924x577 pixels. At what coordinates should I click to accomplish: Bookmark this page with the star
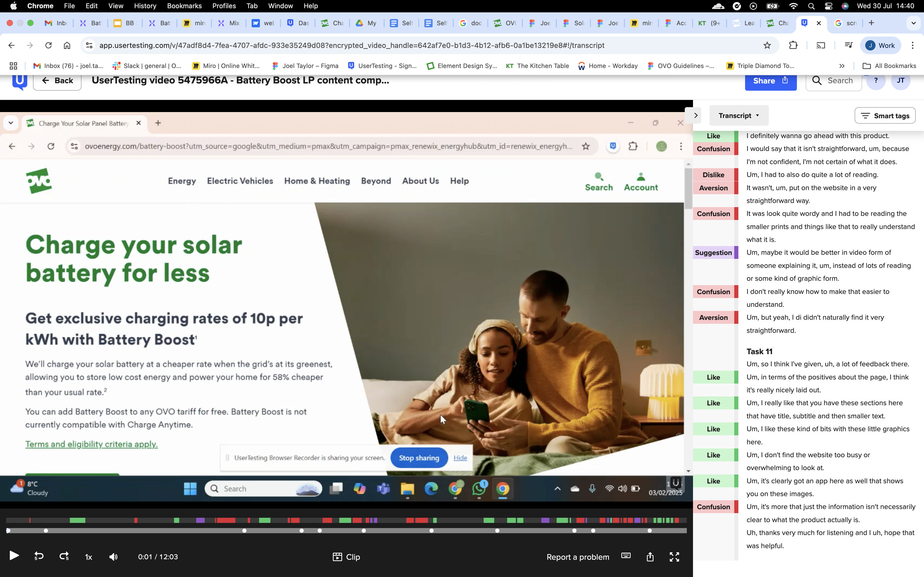[767, 45]
